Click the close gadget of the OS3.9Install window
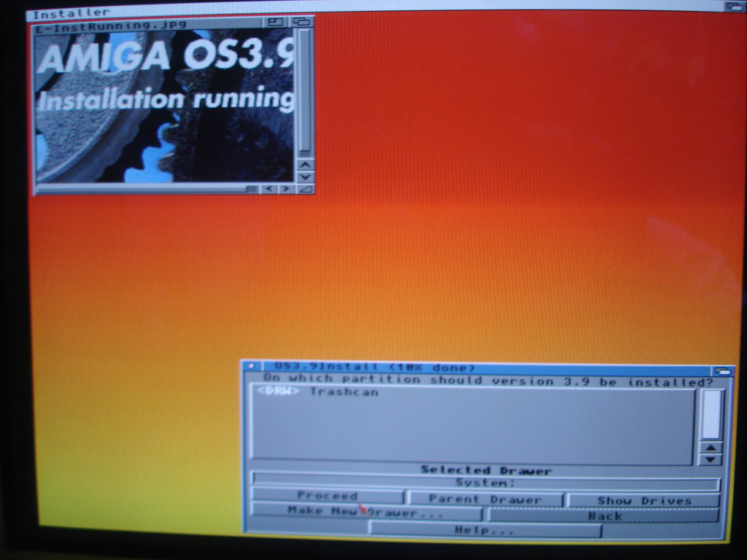 pyautogui.click(x=251, y=366)
